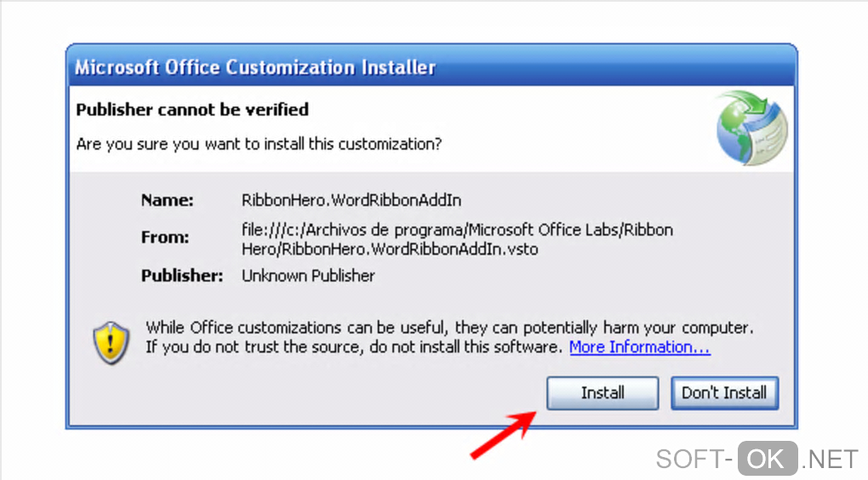Click the red arrow pointing to Install

pos(502,434)
